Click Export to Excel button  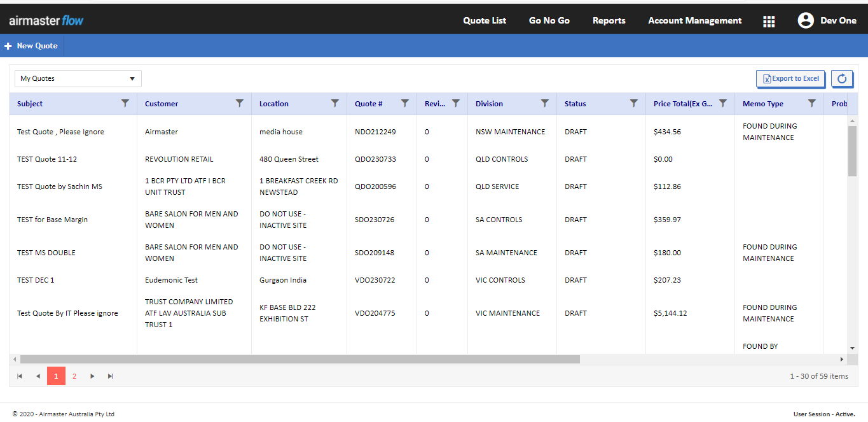pyautogui.click(x=790, y=78)
